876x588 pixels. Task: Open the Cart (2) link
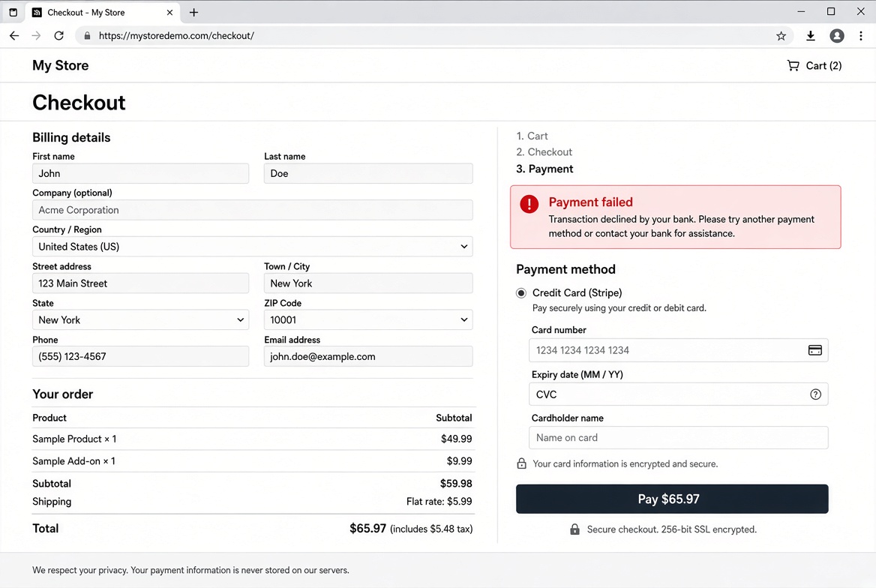pos(814,66)
